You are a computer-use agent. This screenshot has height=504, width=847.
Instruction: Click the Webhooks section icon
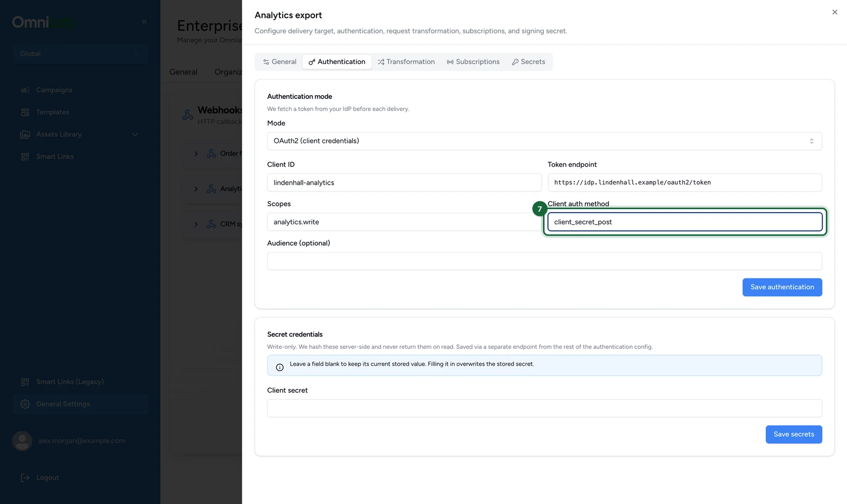[x=187, y=115]
